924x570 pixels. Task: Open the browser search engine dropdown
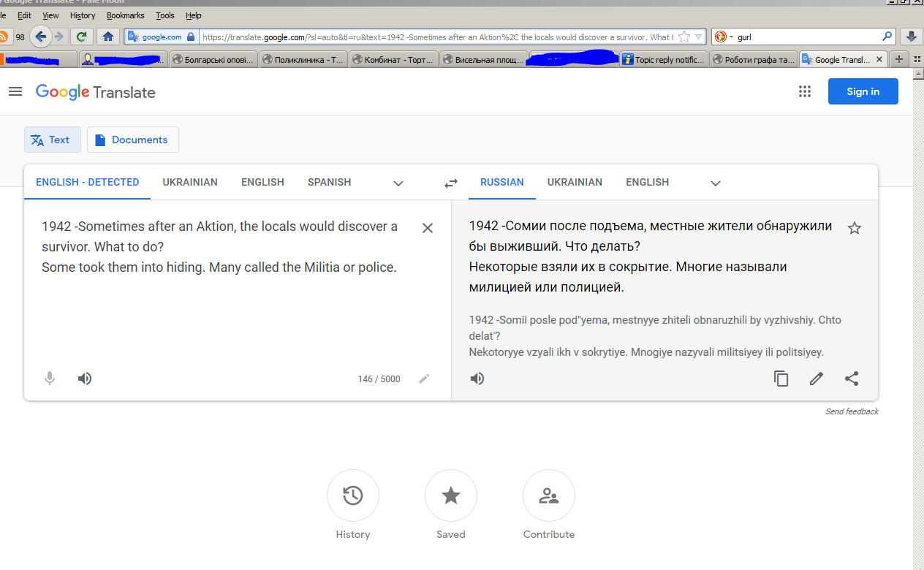click(724, 37)
